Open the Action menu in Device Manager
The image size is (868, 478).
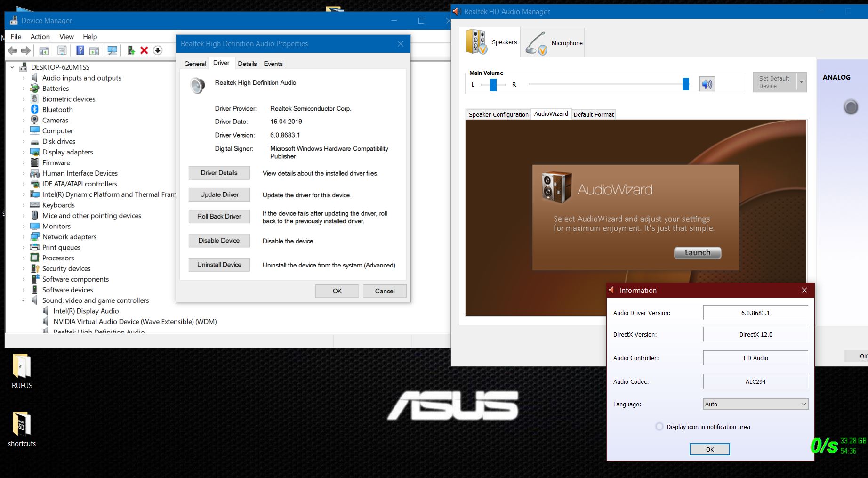coord(40,37)
